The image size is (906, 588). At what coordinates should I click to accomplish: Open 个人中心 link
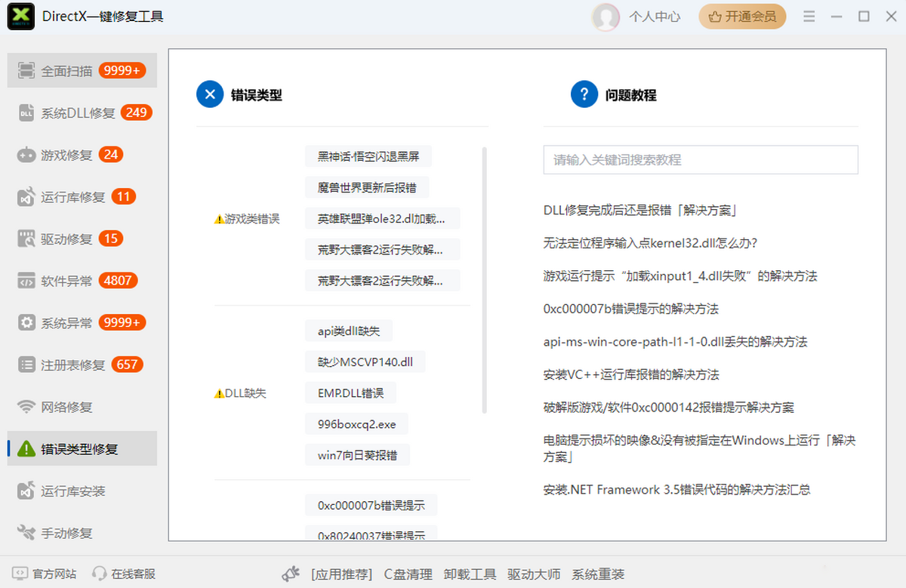655,17
